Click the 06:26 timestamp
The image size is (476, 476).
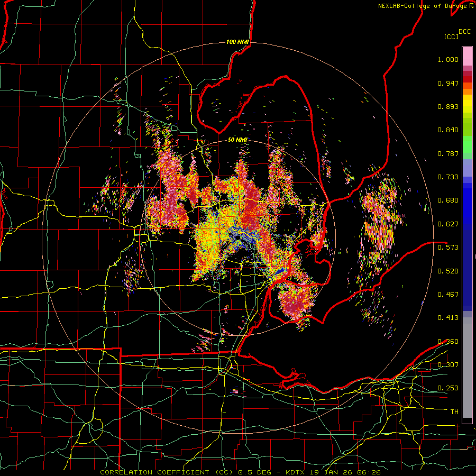369,472
